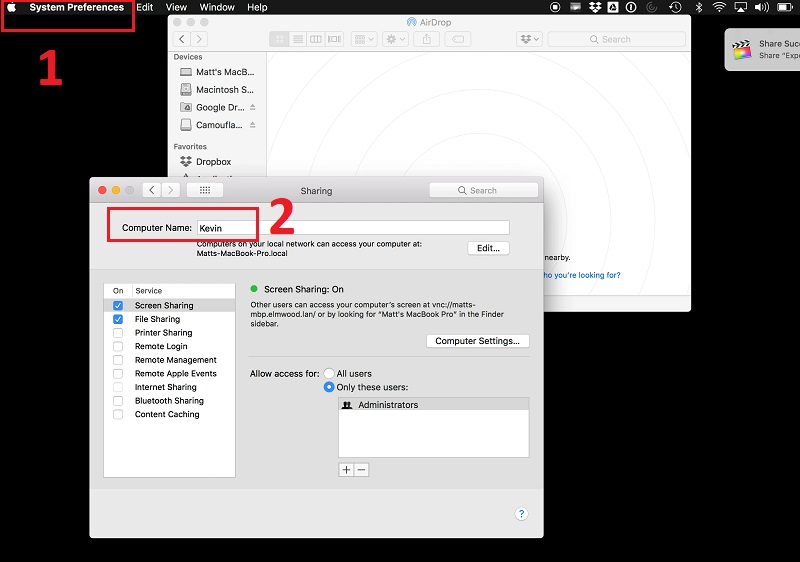800x562 pixels.
Task: Select Macintosh SSD in Finder sidebar
Action: pos(218,90)
